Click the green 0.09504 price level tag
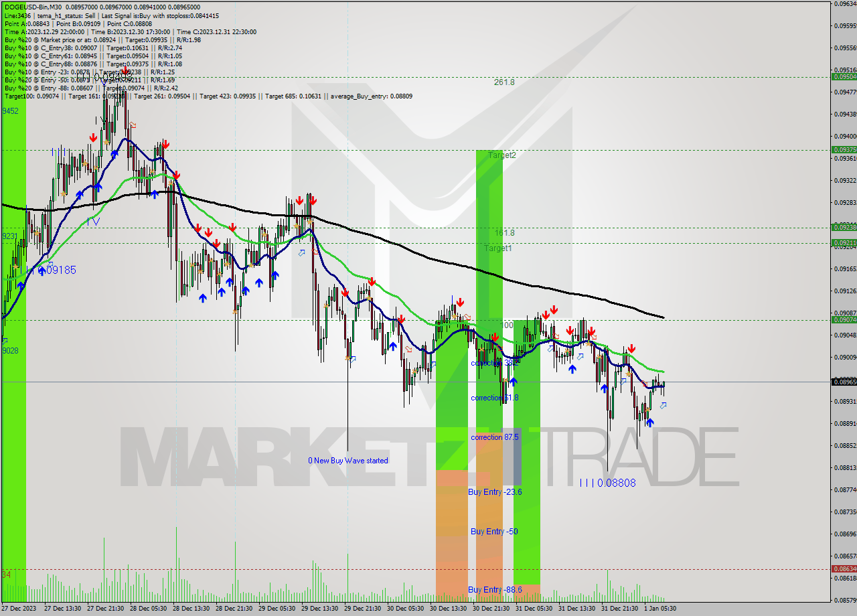Viewport: 857px width, 616px height. pyautogui.click(x=844, y=76)
